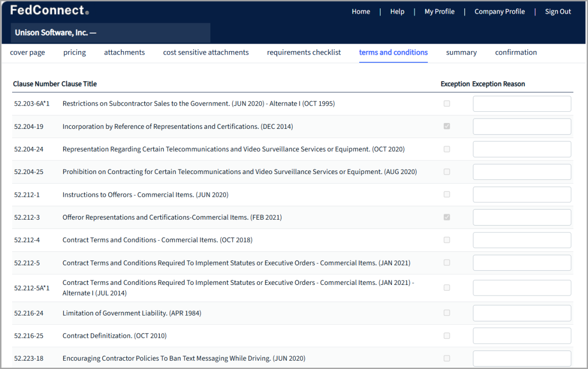Click Exception Reason field for 52.212-1

[522, 194]
